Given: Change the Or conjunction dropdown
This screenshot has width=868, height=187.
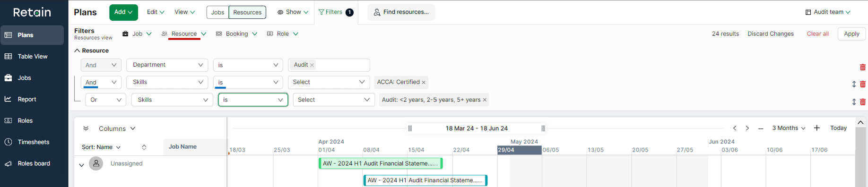Looking at the screenshot, I should click(x=105, y=100).
